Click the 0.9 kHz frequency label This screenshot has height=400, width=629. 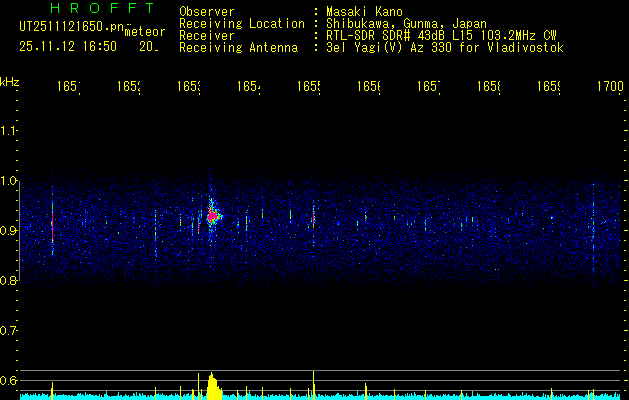tap(8, 230)
